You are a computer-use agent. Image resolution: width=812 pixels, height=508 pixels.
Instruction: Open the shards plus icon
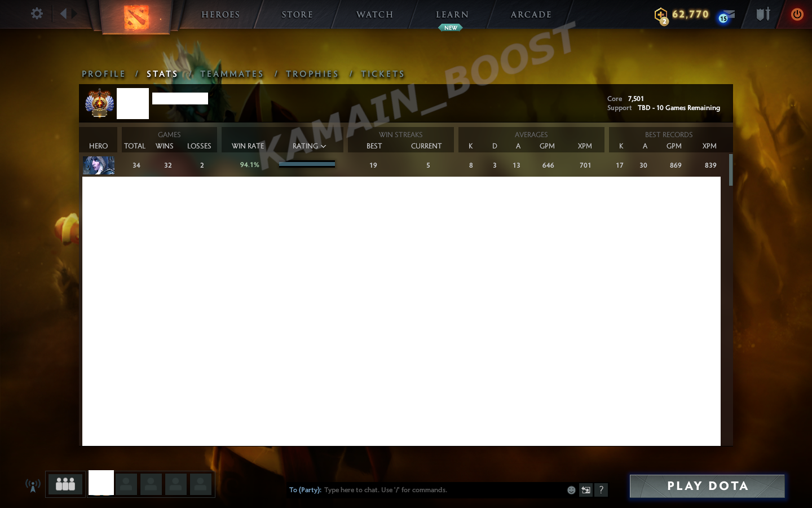(661, 15)
